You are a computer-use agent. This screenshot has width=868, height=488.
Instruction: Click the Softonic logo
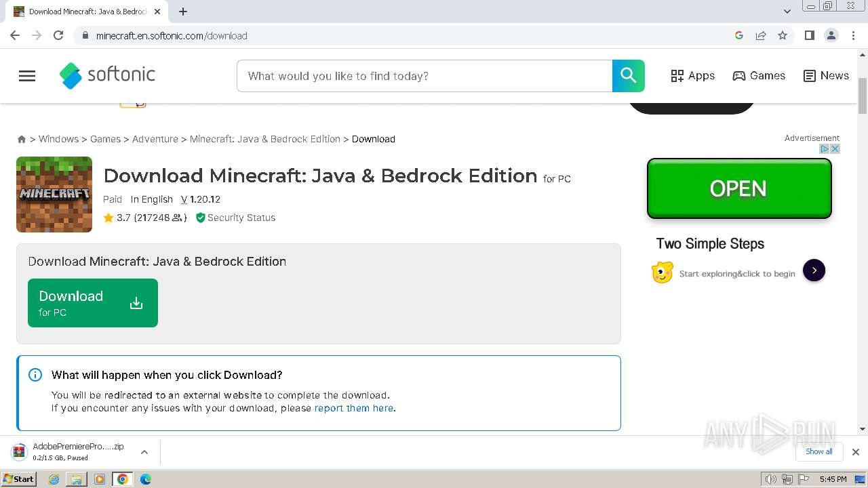(107, 75)
